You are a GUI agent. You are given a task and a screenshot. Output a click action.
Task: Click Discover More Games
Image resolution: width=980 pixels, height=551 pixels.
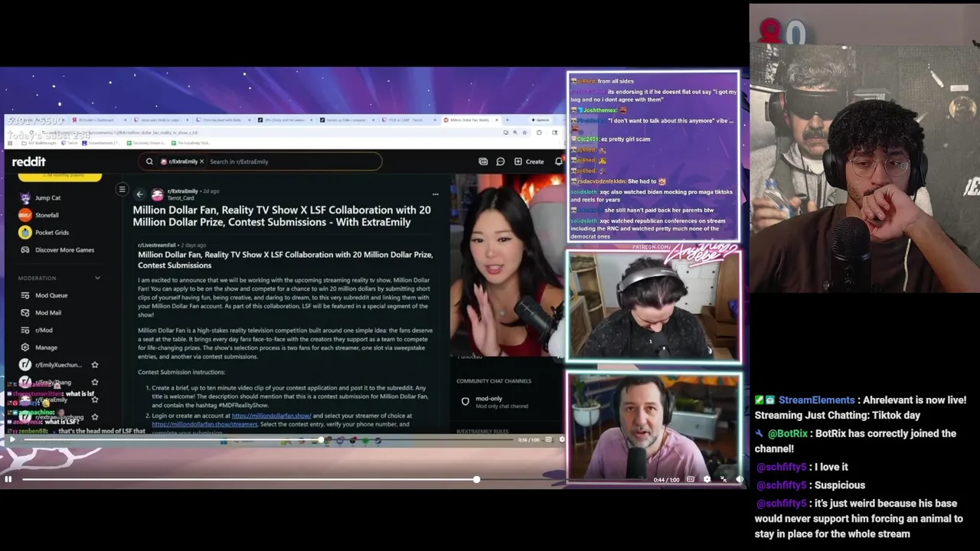coord(57,250)
